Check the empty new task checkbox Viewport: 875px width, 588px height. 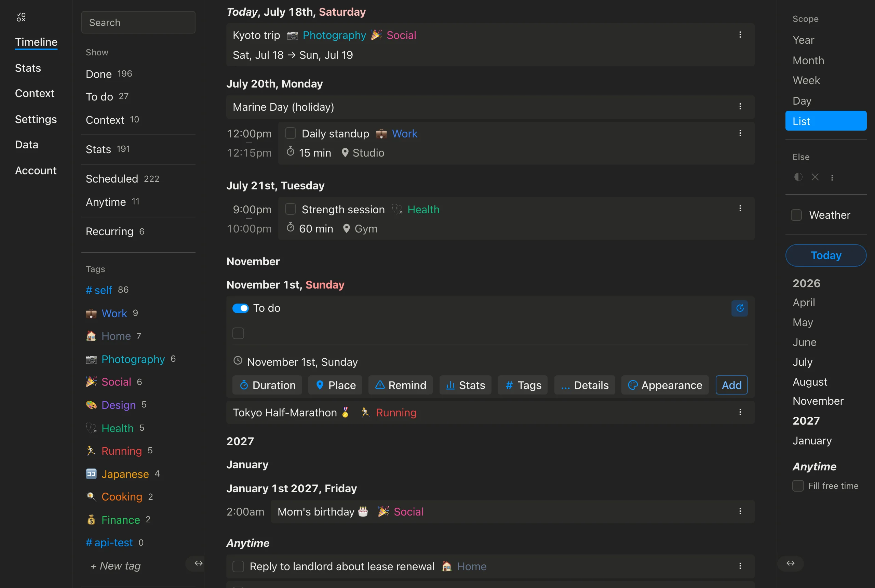pyautogui.click(x=238, y=333)
